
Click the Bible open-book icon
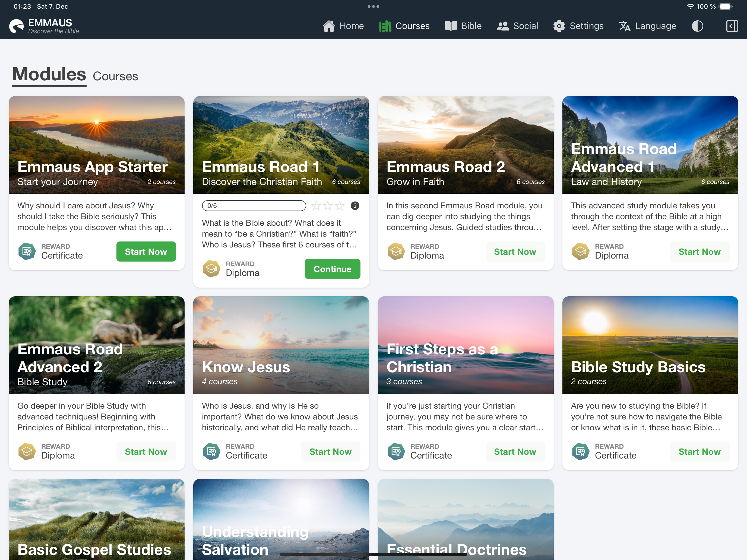(x=451, y=26)
